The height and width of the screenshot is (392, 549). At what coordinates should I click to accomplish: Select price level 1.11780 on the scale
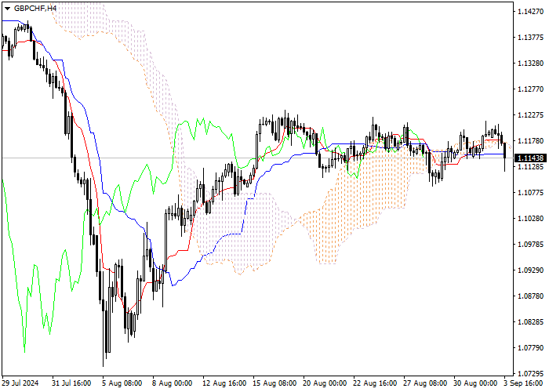pos(530,141)
